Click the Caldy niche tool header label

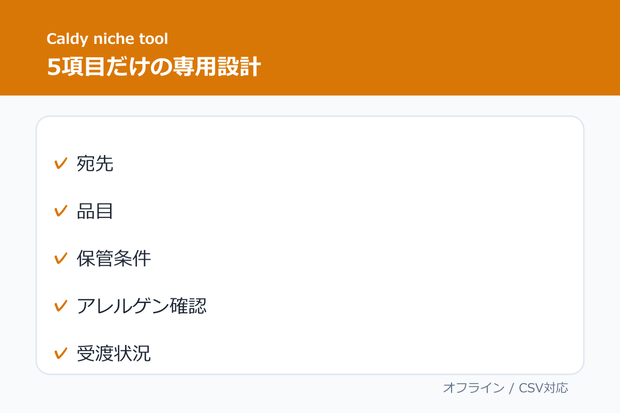tap(107, 39)
